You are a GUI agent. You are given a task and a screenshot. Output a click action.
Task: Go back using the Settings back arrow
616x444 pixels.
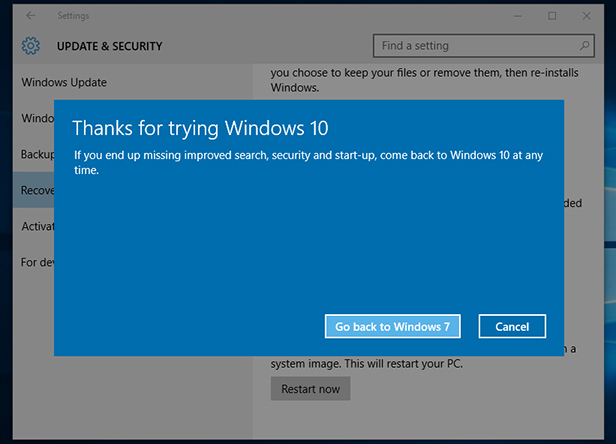(30, 16)
